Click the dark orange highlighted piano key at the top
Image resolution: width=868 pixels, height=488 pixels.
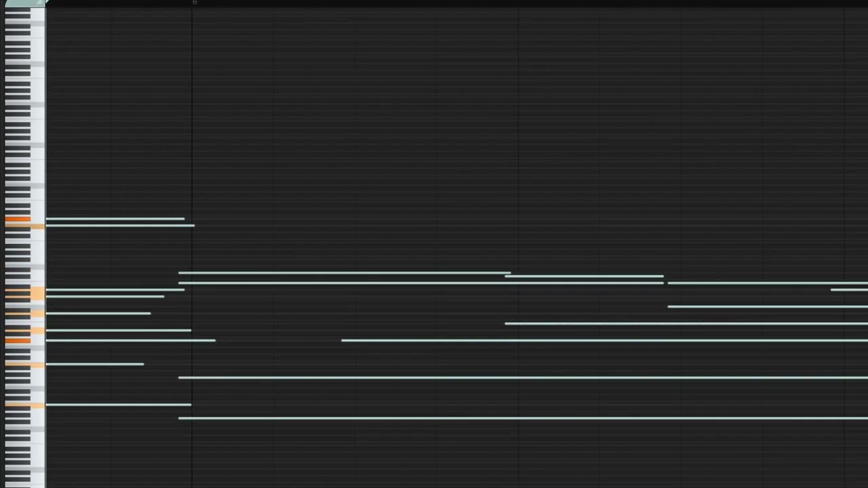click(18, 219)
